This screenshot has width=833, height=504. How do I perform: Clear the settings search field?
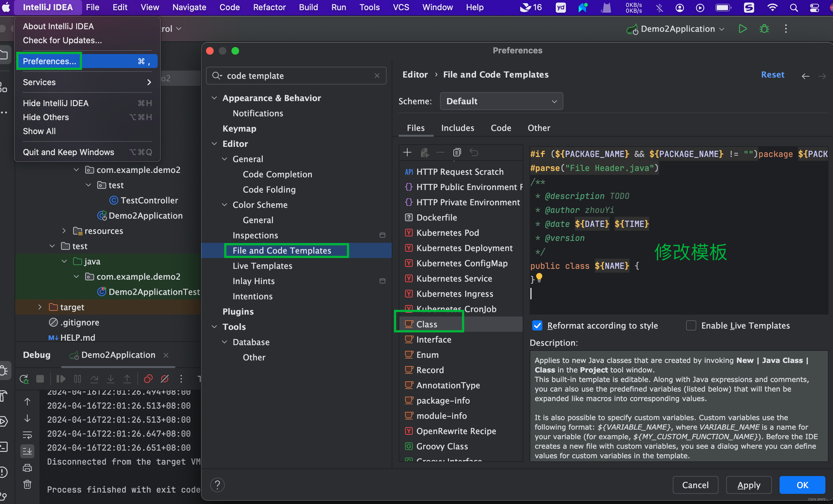[x=377, y=76]
